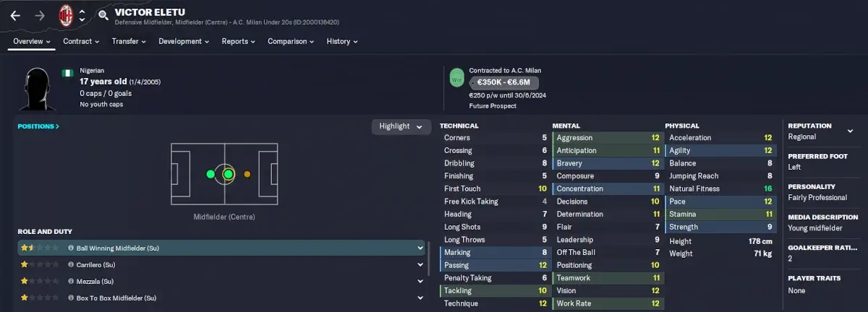Viewport: 868px width, 312px height.
Task: Click the player silhouette portrait
Action: pyautogui.click(x=38, y=88)
